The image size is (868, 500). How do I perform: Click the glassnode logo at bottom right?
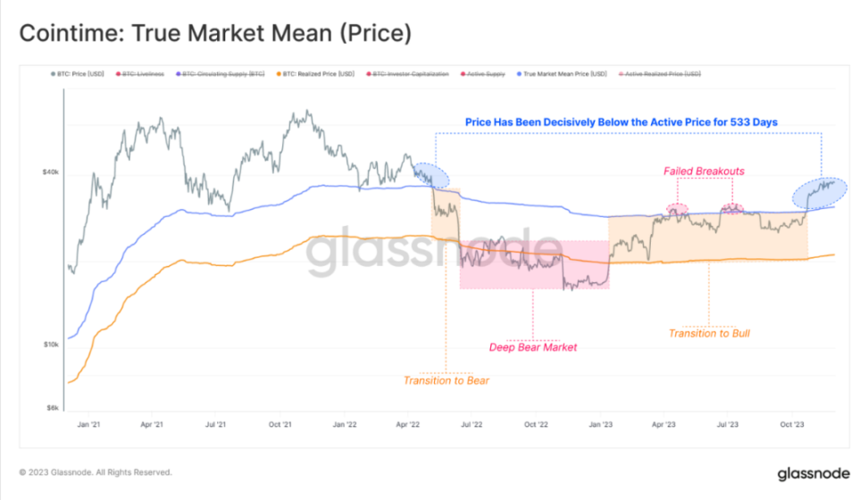814,474
